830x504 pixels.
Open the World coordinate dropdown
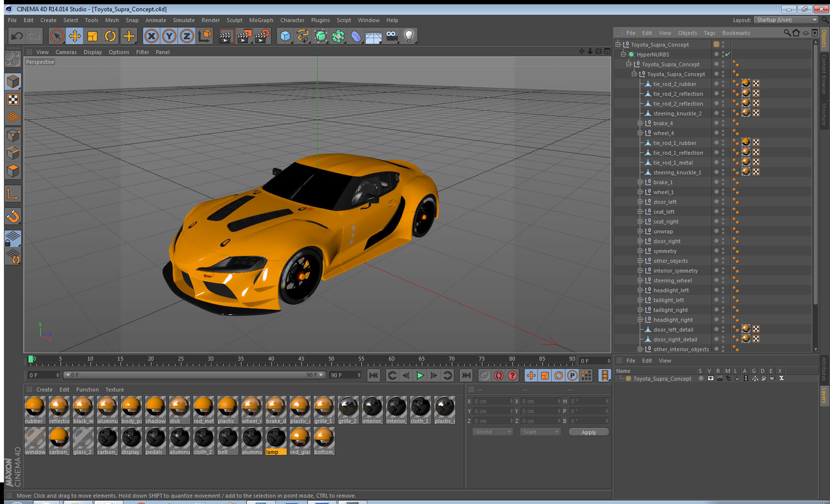[x=493, y=432]
